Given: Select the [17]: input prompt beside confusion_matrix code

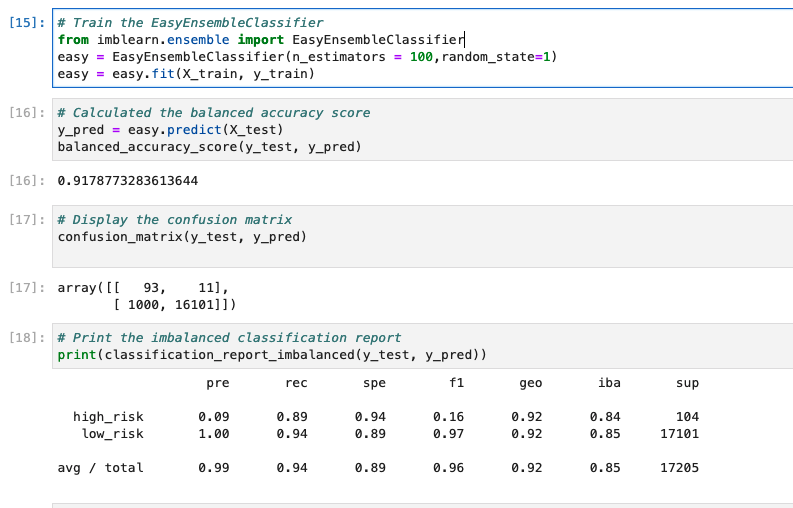Looking at the screenshot, I should pos(27,220).
